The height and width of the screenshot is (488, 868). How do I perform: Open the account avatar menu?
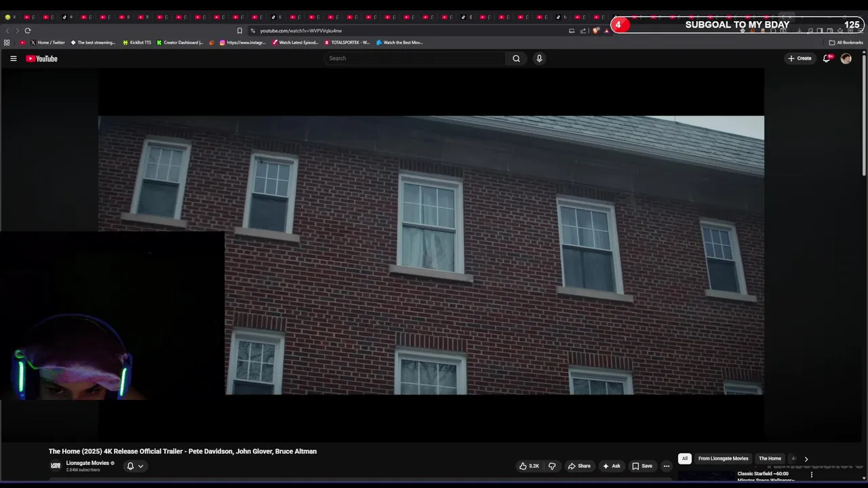[846, 58]
